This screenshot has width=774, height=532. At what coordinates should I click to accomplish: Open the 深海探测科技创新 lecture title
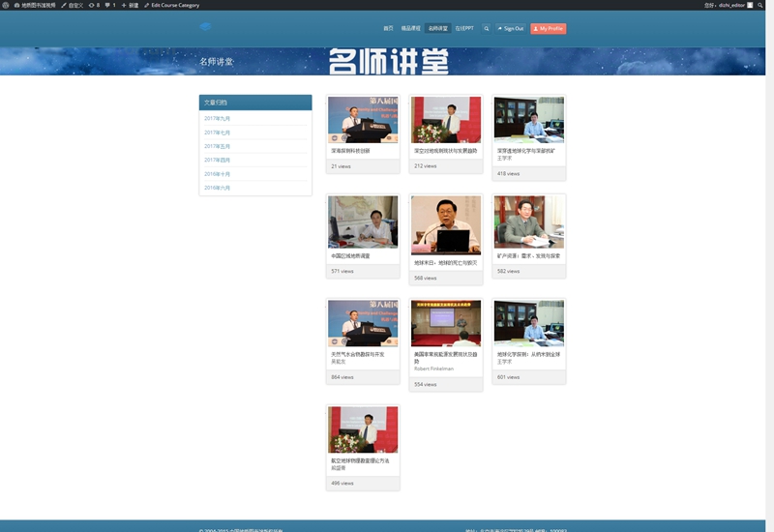pyautogui.click(x=350, y=151)
